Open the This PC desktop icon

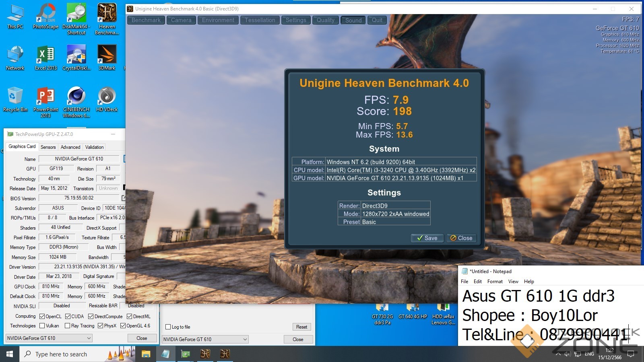[15, 16]
